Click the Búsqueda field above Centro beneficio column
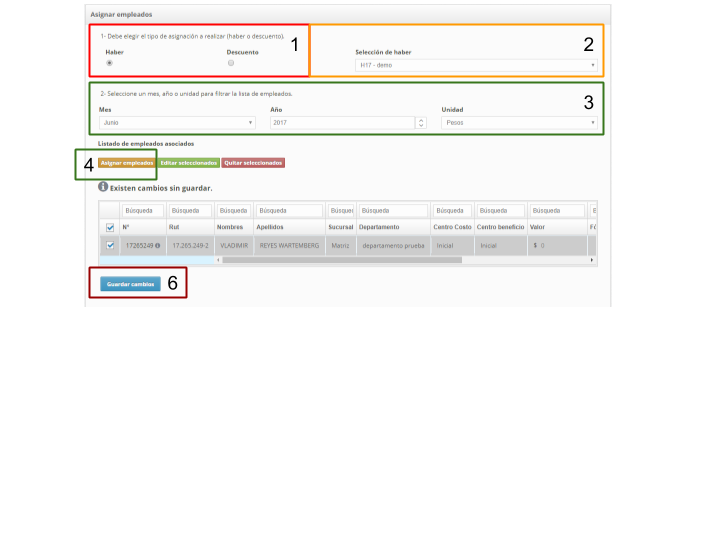The image size is (720, 540). 501,211
